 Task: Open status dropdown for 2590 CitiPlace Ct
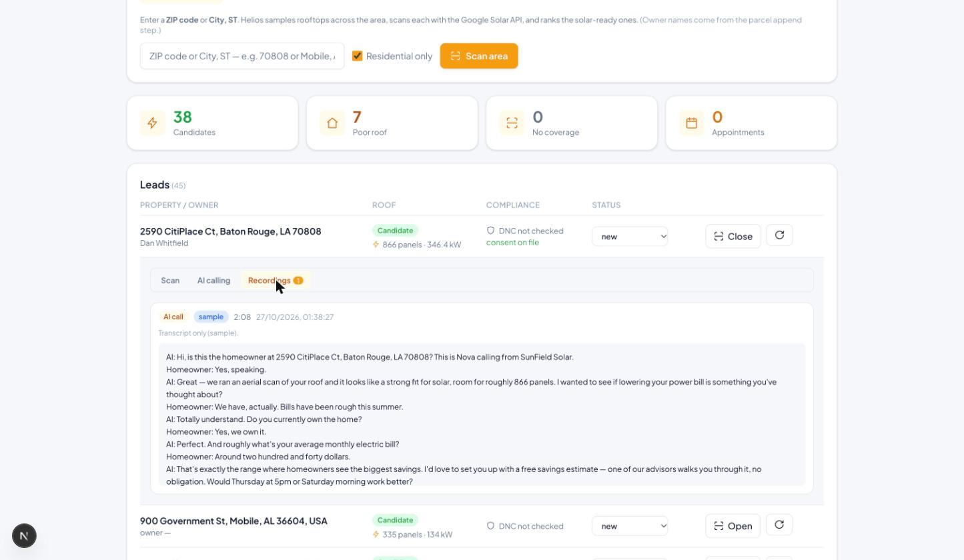(630, 236)
